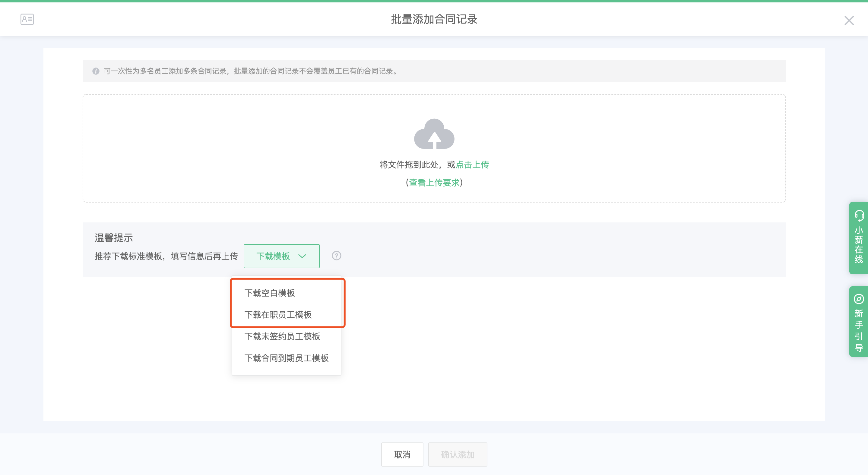
Task: Click the question mark help icon
Action: click(x=336, y=256)
